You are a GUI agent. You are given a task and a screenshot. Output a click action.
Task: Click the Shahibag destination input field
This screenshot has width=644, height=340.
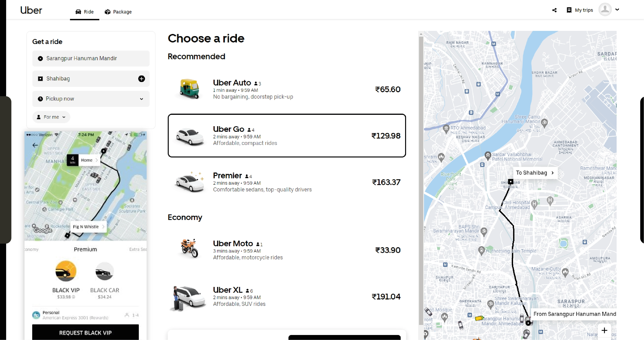click(x=75, y=79)
